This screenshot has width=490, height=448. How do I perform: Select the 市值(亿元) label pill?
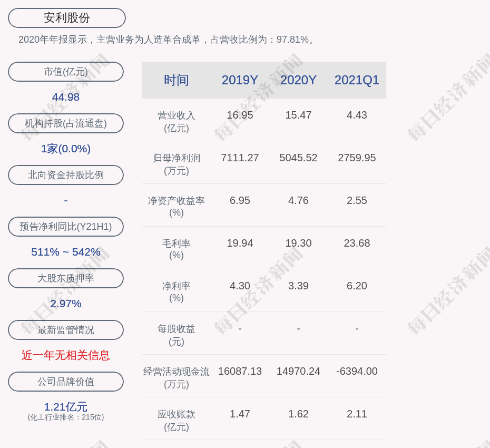[x=66, y=72]
